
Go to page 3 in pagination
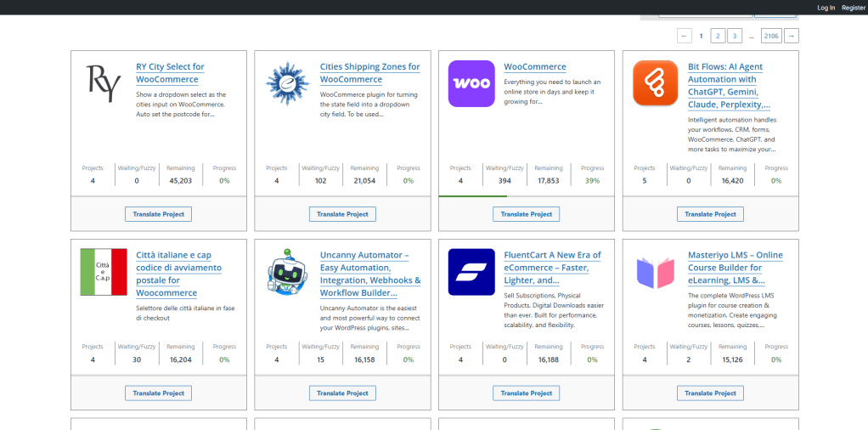(735, 36)
